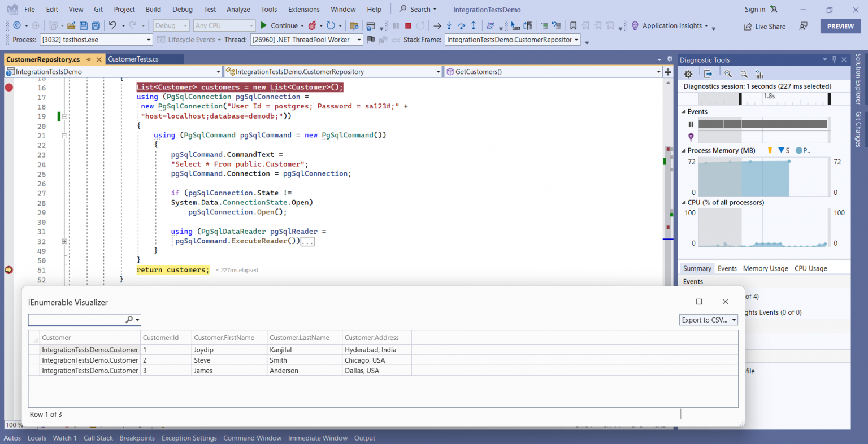This screenshot has width=868, height=444.
Task: Open the Git Changes side tab
Action: coord(858,129)
